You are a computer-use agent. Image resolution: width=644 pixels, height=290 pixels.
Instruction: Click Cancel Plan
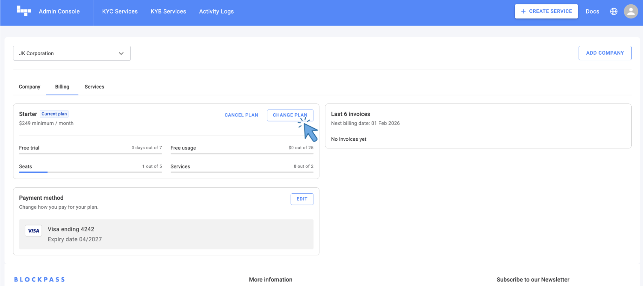coord(241,115)
